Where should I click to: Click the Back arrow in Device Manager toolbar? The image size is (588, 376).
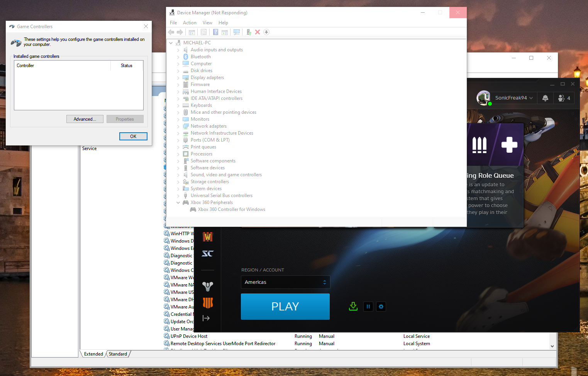click(x=171, y=32)
